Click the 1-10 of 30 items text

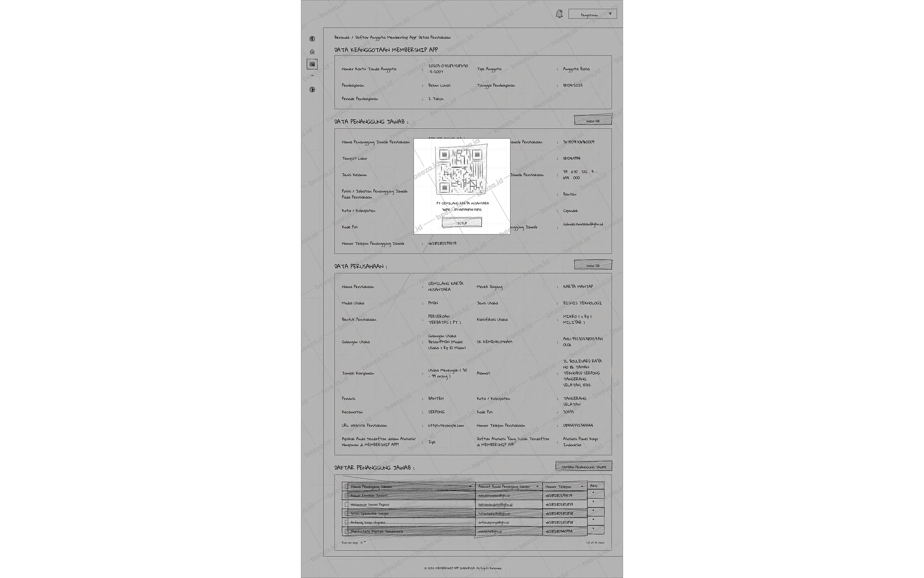click(x=595, y=543)
